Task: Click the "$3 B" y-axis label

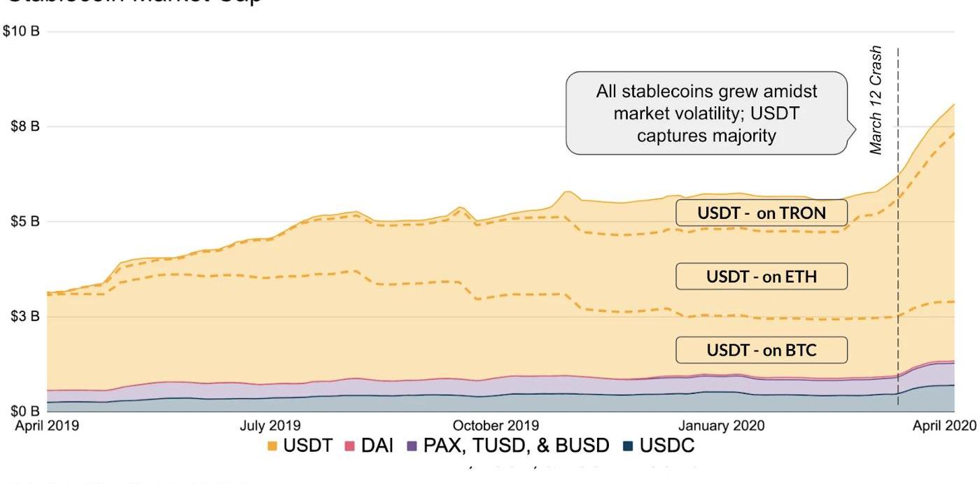Action: (x=22, y=317)
